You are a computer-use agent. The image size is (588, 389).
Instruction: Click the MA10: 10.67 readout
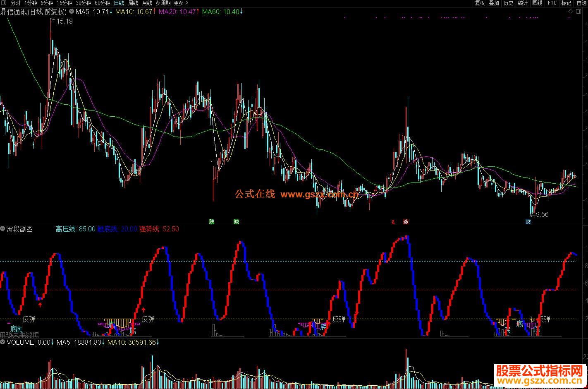pos(136,12)
